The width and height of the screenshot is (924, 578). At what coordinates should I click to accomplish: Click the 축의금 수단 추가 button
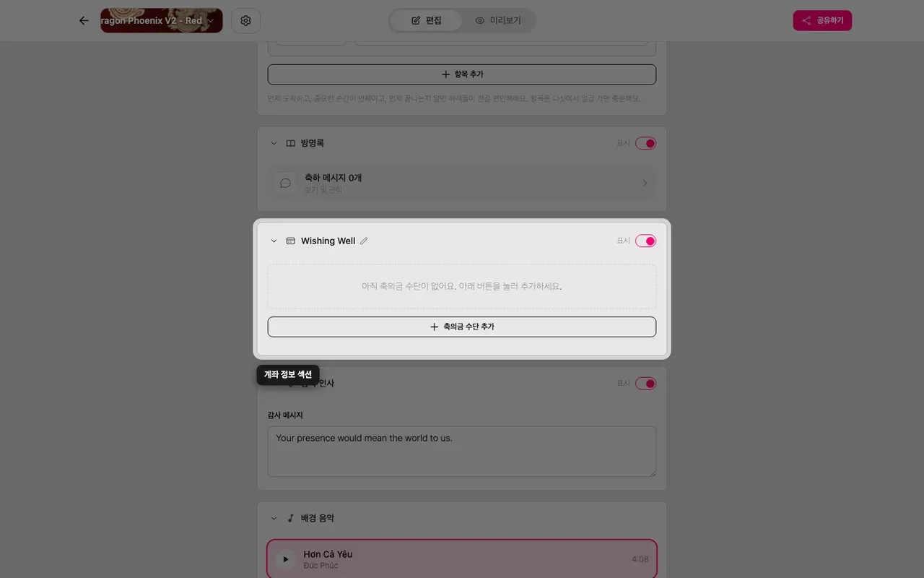[462, 327]
